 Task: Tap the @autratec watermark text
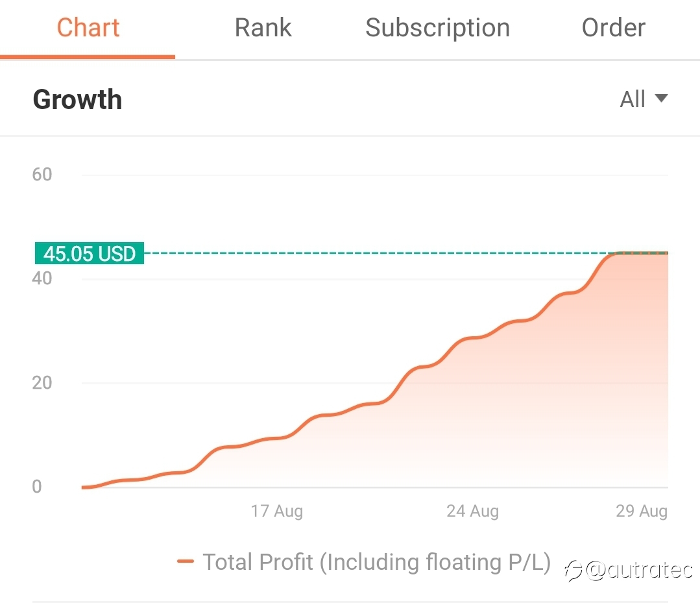639,569
